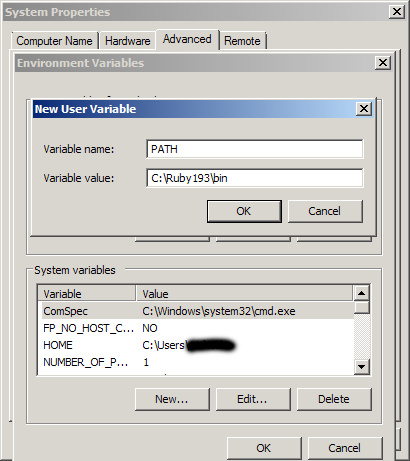
Task: Close the New User Variable dialog
Action: pyautogui.click(x=364, y=109)
